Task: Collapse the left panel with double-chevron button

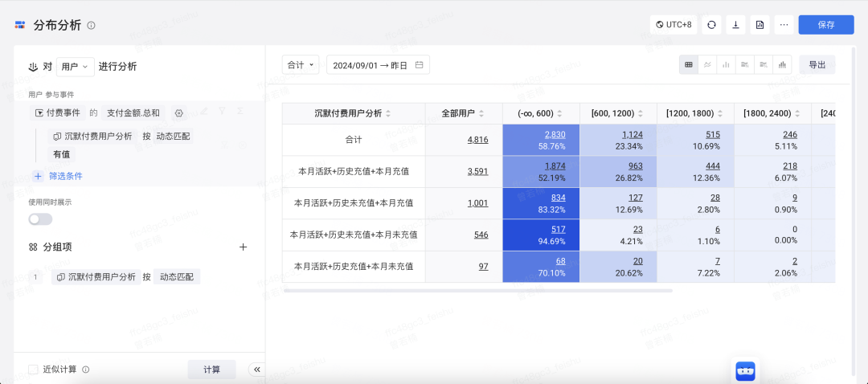Action: coord(257,370)
